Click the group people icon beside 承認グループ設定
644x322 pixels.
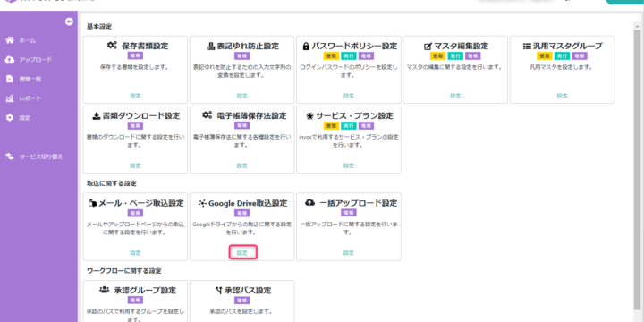(x=104, y=290)
